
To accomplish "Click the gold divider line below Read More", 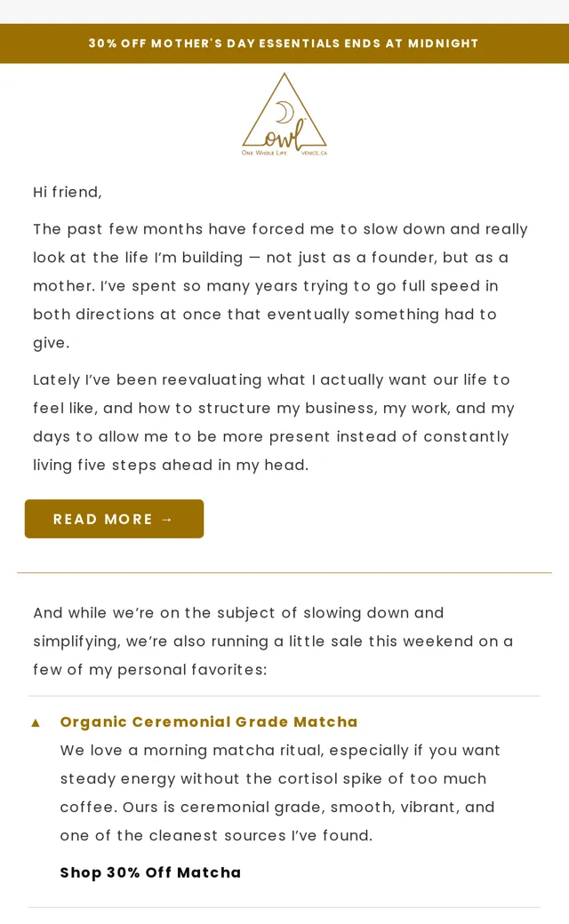I will point(284,572).
